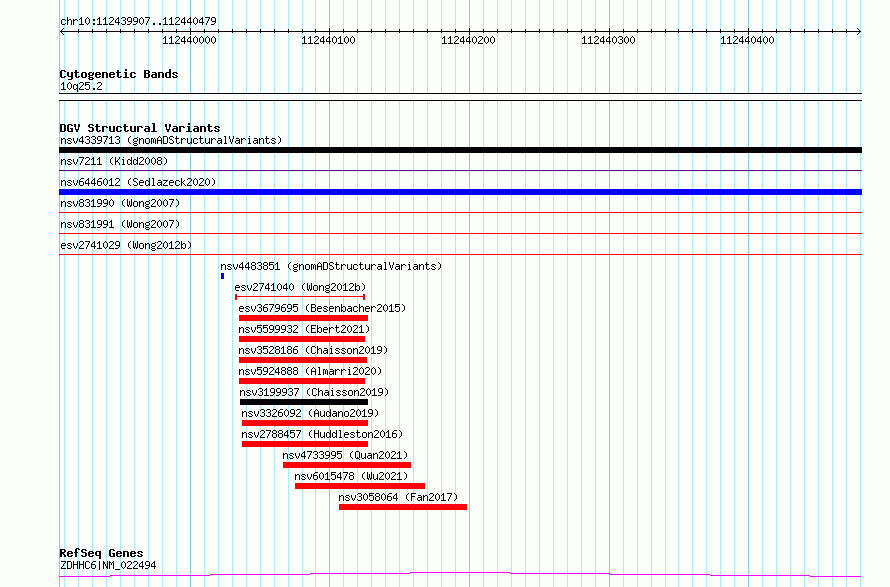
Task: Open esv3679695 (Besenbacher2015) variant details
Action: tap(322, 308)
